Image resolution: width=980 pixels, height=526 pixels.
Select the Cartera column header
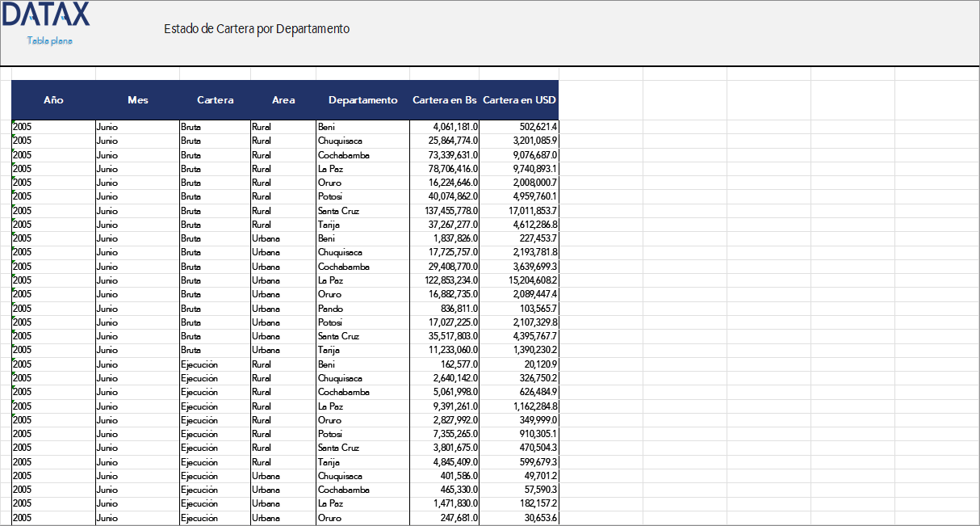(x=216, y=100)
